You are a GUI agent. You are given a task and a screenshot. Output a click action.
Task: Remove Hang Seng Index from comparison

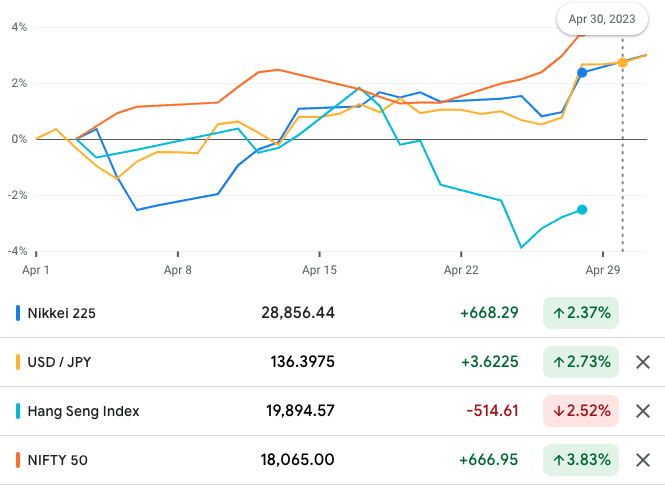[643, 411]
